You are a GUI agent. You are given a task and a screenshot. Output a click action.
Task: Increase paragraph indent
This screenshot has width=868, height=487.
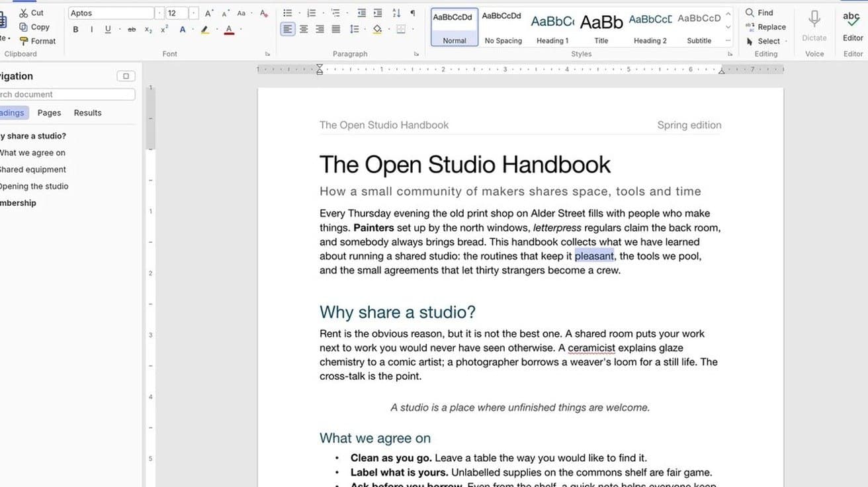(378, 13)
